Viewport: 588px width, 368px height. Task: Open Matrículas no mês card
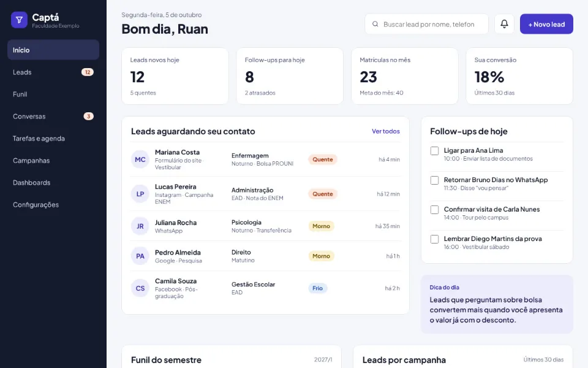pyautogui.click(x=405, y=76)
